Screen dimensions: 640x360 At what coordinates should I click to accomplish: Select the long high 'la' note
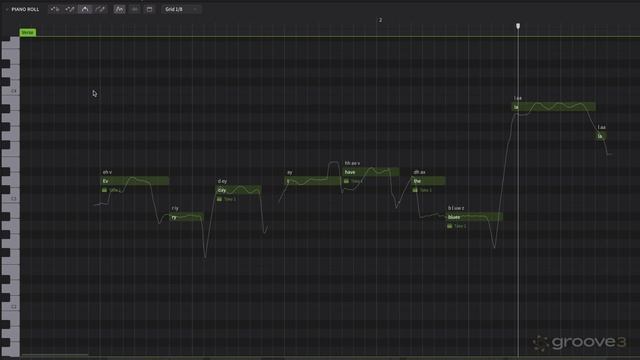tap(553, 107)
